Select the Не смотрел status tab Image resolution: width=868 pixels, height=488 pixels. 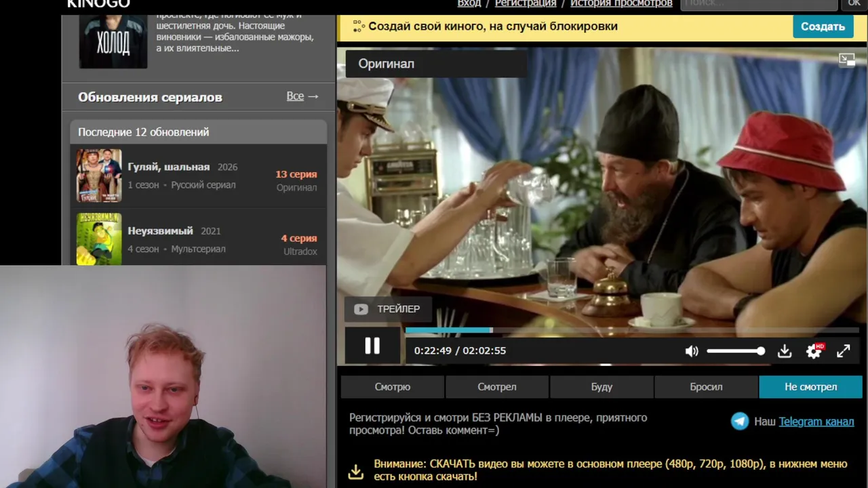tap(811, 387)
